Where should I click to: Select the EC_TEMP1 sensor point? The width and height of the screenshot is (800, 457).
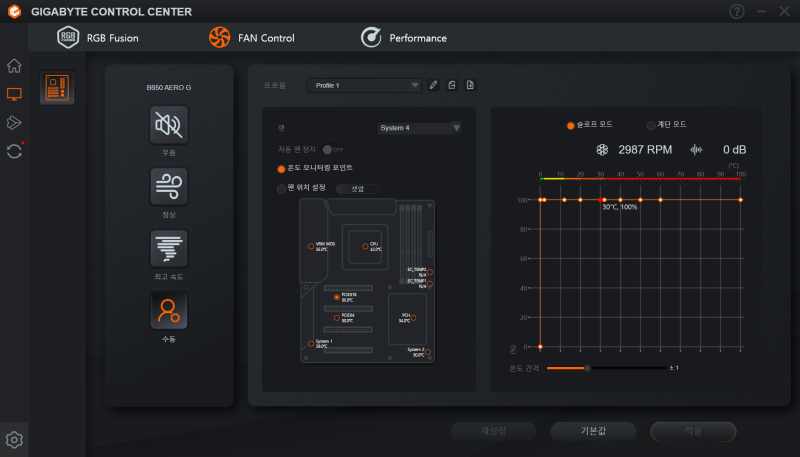pos(430,284)
